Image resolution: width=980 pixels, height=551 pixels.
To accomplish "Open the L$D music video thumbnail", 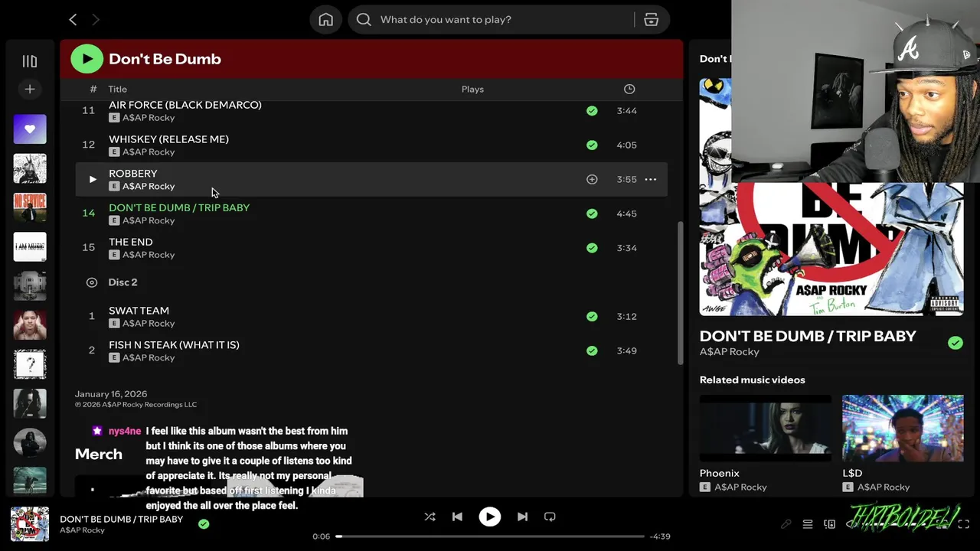I will (903, 429).
